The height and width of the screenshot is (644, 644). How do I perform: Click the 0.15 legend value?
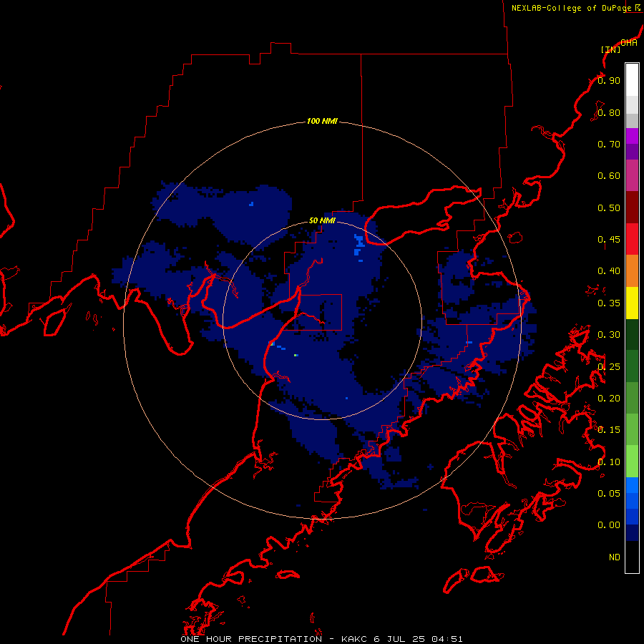tap(609, 430)
